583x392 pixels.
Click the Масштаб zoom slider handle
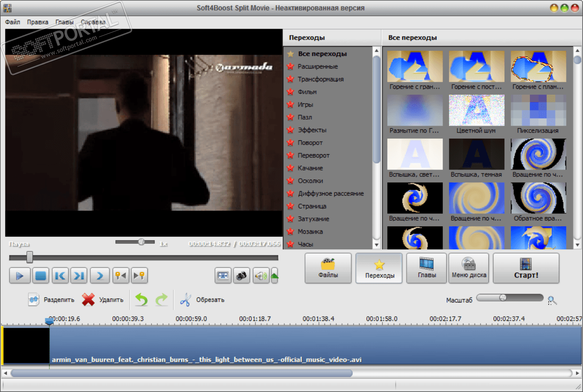(503, 297)
